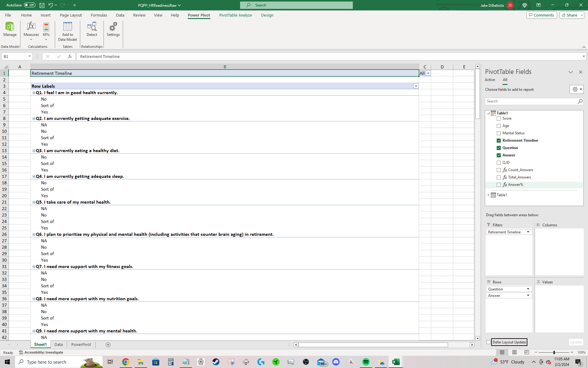Enable the Defer Layout Update checkbox
The width and height of the screenshot is (588, 368).
(x=489, y=342)
